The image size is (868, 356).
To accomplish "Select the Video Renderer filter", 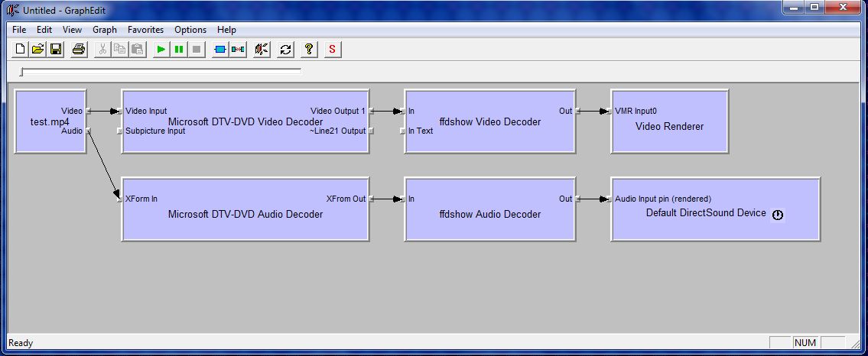I will 670,121.
